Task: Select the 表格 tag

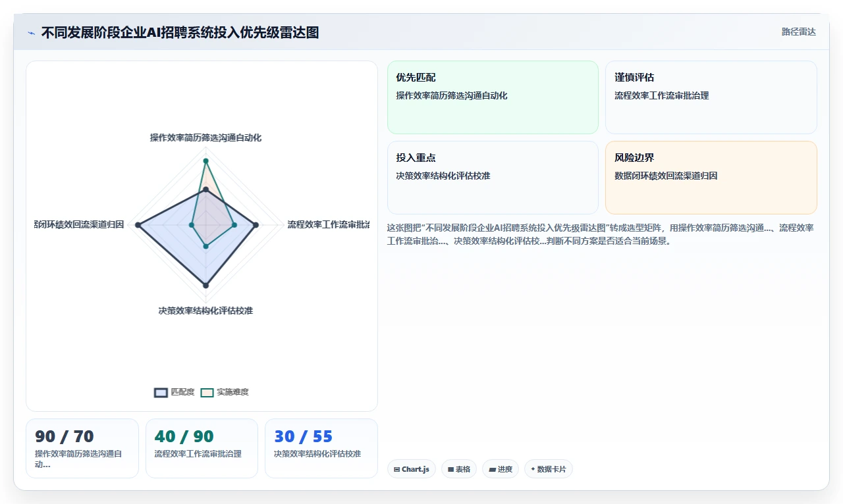Action: click(459, 469)
